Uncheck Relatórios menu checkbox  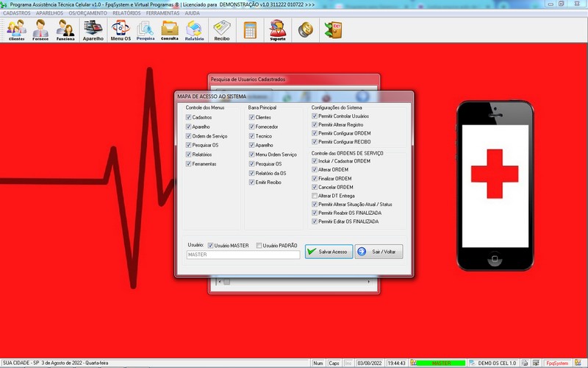pyautogui.click(x=189, y=155)
